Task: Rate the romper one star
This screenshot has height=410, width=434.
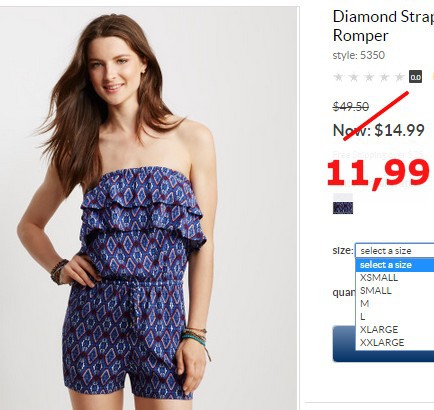Action: [x=338, y=77]
